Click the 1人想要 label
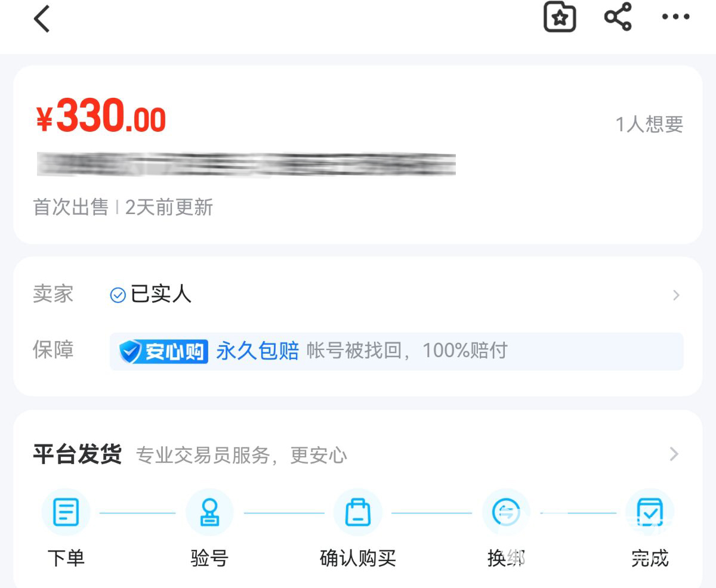The image size is (716, 588). click(x=649, y=124)
